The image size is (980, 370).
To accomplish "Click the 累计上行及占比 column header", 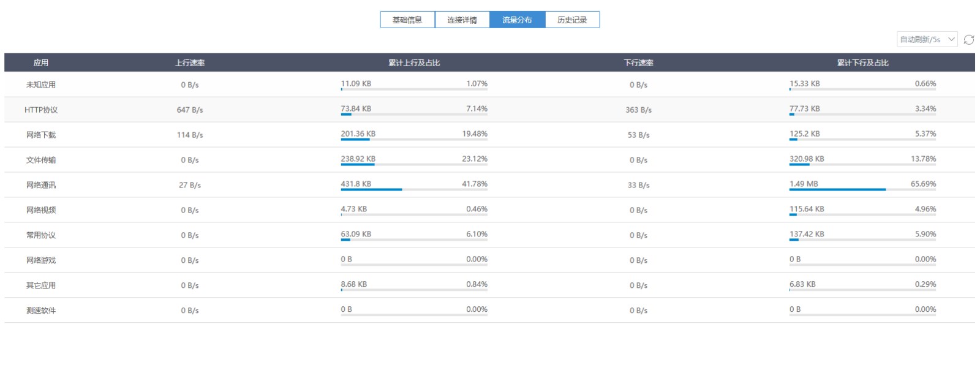I will 414,63.
